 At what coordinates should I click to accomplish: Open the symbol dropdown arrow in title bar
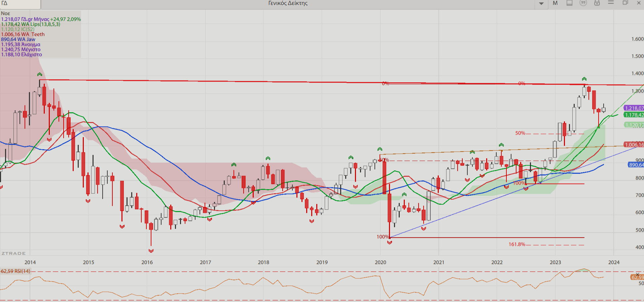click(541, 3)
